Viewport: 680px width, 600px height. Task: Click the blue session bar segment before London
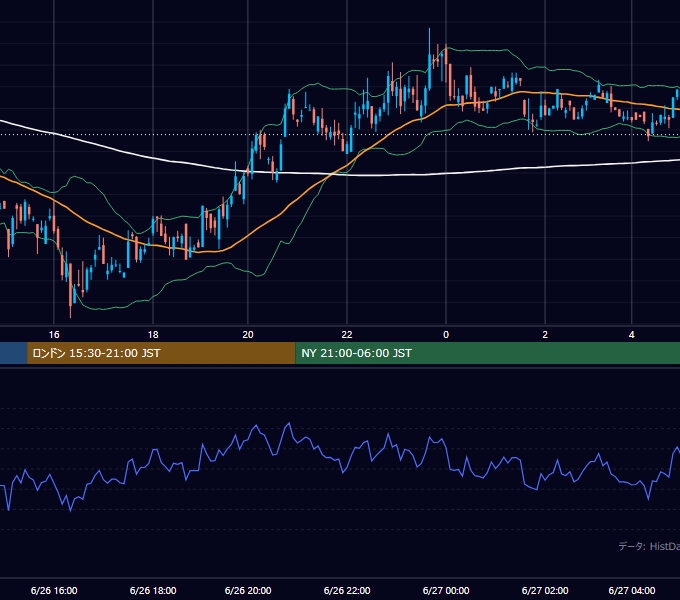(13, 353)
